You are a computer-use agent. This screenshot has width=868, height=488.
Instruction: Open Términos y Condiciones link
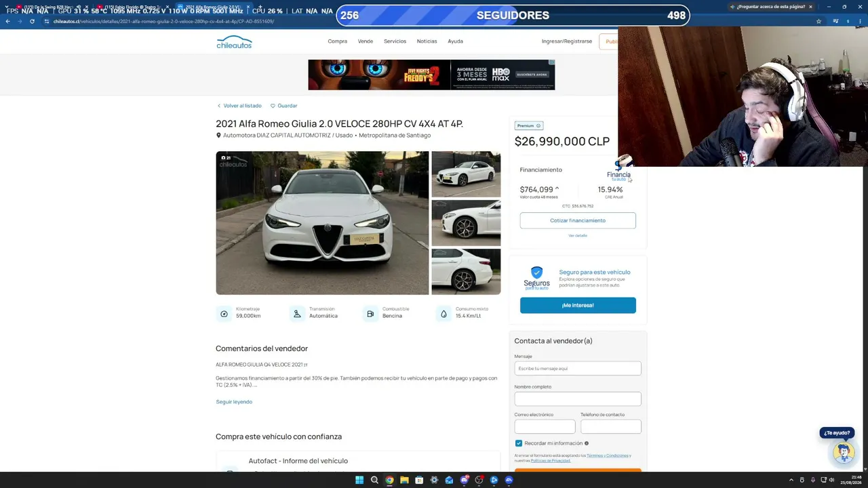click(x=608, y=455)
